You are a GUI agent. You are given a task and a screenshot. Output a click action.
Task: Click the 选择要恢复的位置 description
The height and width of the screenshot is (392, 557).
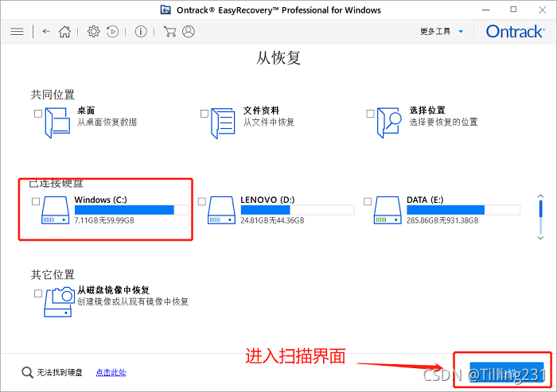443,122
